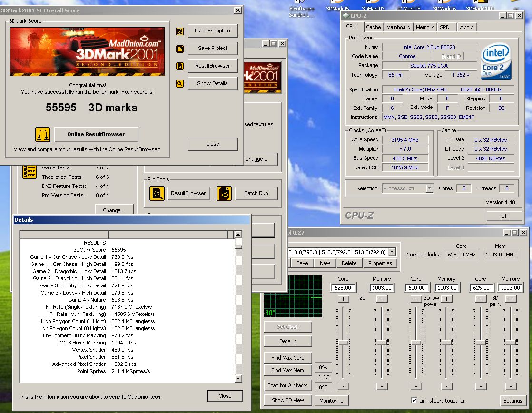This screenshot has height=413, width=532.
Task: Click the Batch Run button
Action: pyautogui.click(x=256, y=194)
